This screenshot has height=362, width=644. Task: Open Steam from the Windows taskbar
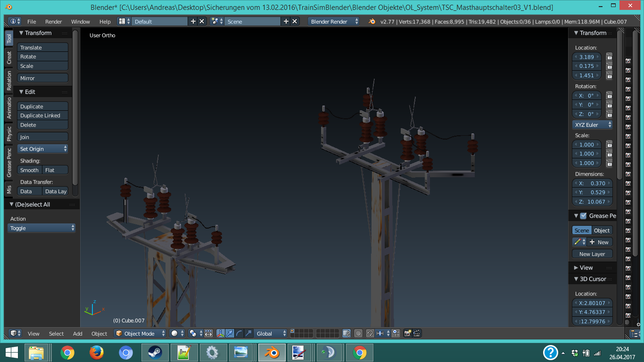(x=154, y=352)
